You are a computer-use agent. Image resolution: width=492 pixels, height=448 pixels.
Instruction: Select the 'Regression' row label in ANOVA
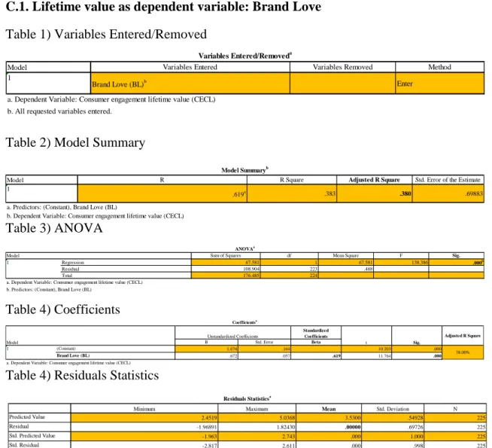coord(73,263)
